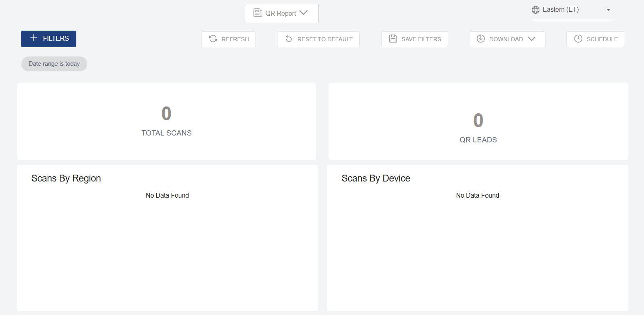Select the QR Report menu label
Viewport: 644px width, 315px height.
coord(281,13)
